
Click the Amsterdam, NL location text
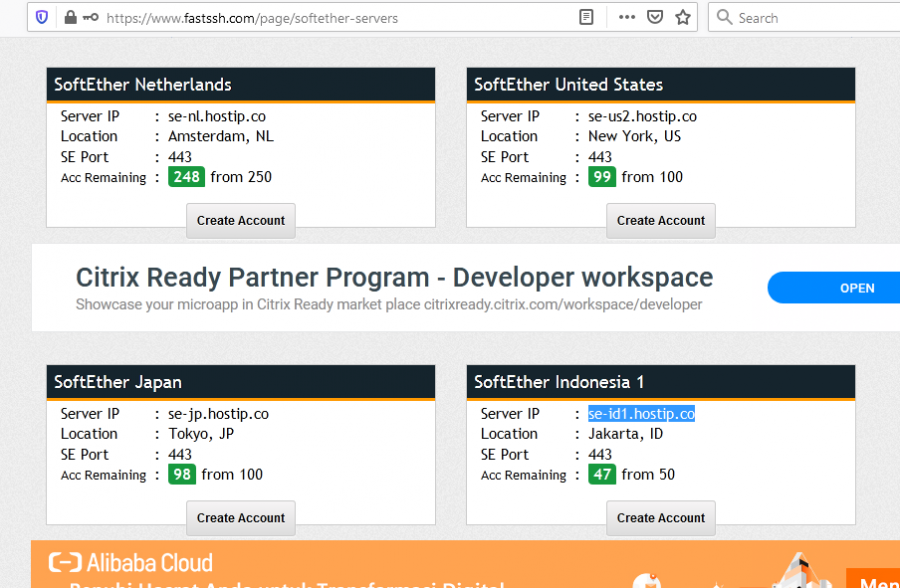tap(220, 137)
